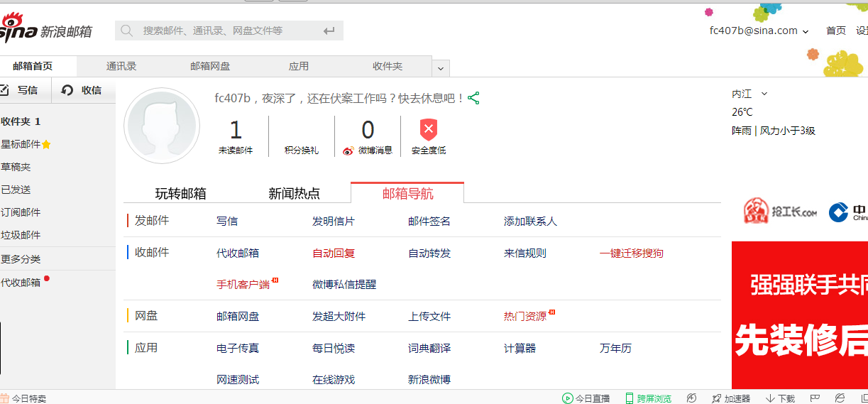Click the IE browser-mode icon in status bar
Image resolution: width=868 pixels, height=404 pixels.
tap(840, 398)
